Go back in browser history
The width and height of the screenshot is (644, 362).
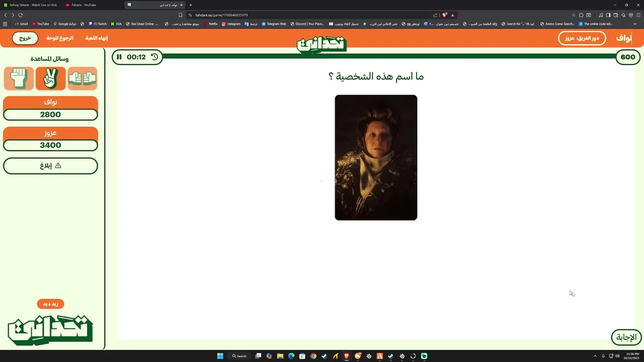[6, 15]
